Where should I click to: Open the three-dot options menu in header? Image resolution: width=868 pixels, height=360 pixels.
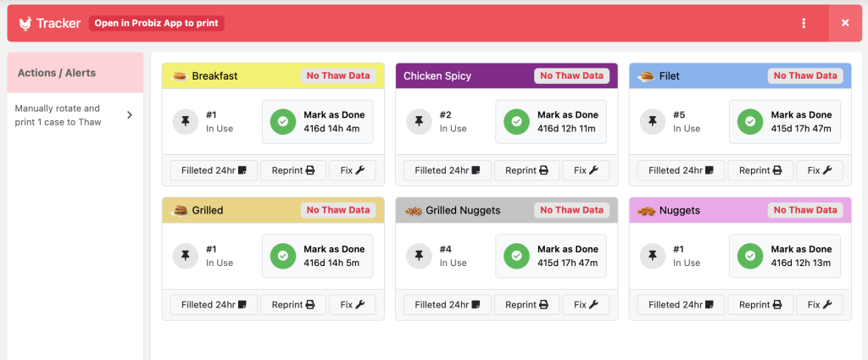(804, 23)
